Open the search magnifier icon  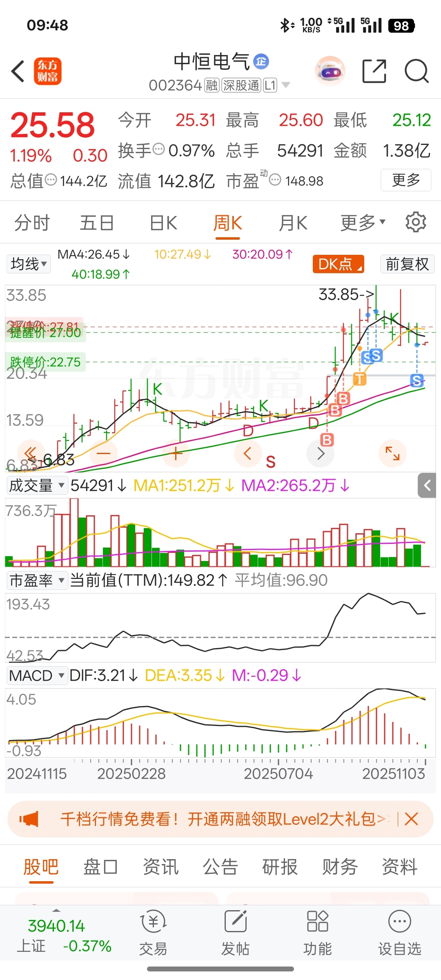(x=416, y=71)
